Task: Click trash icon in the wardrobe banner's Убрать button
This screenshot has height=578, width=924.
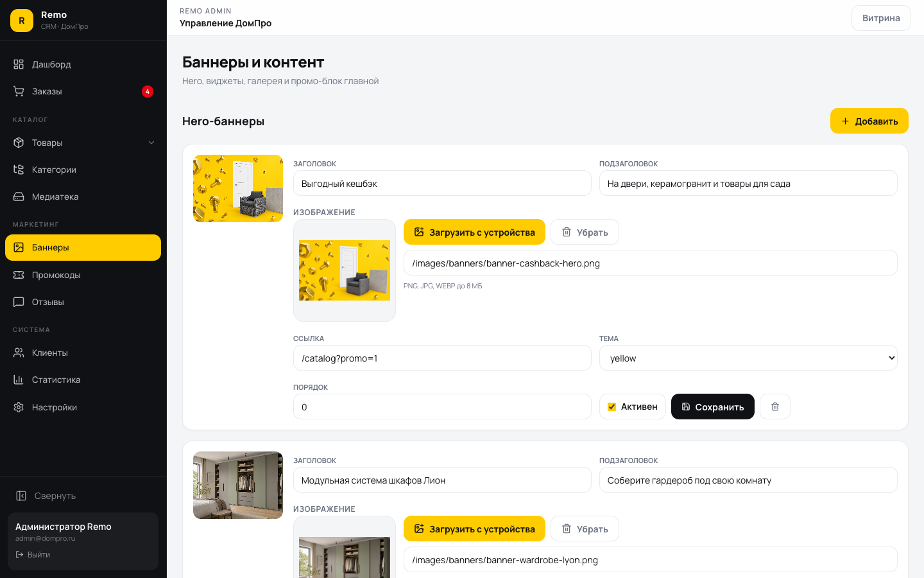Action: tap(567, 529)
